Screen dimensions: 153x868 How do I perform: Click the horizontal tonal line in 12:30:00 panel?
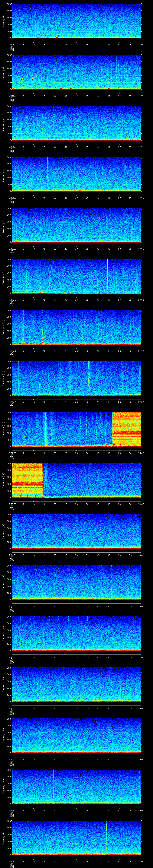click(x=77, y=829)
